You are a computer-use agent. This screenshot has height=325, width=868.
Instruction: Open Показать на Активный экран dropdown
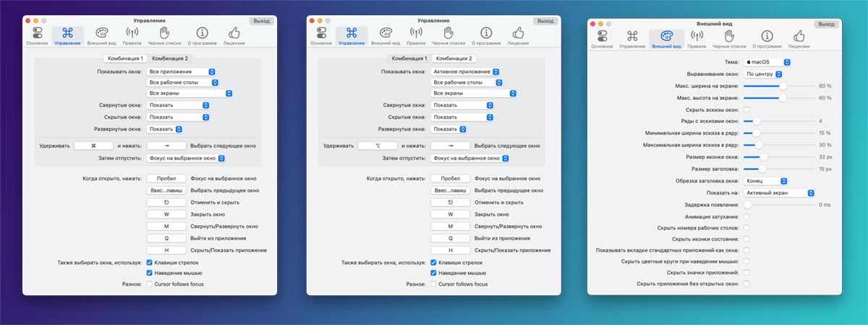(x=780, y=193)
